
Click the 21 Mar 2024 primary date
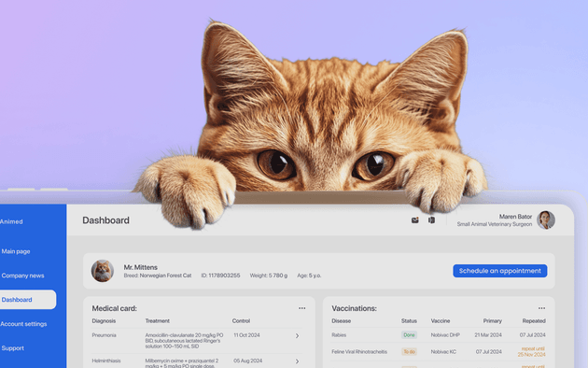(x=488, y=335)
